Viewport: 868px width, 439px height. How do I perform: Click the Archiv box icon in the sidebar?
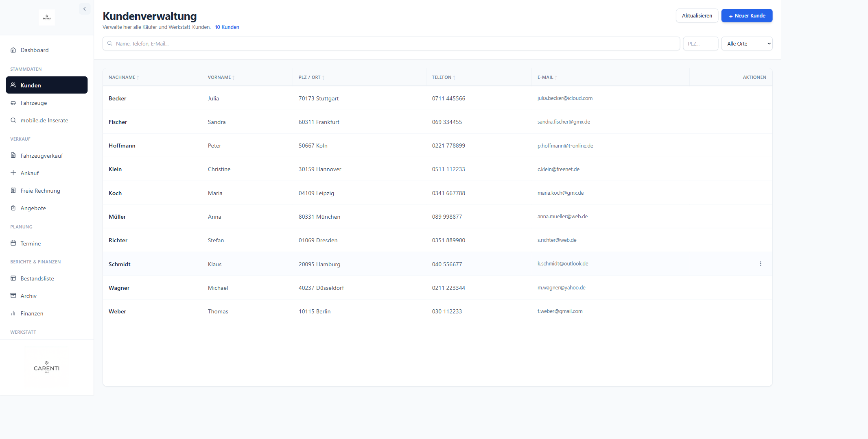13,296
